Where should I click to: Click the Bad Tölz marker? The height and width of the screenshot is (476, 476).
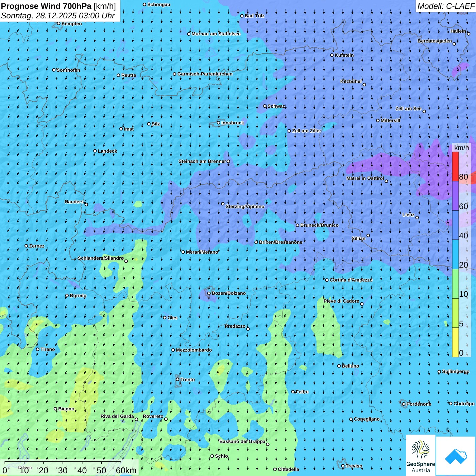pyautogui.click(x=242, y=16)
